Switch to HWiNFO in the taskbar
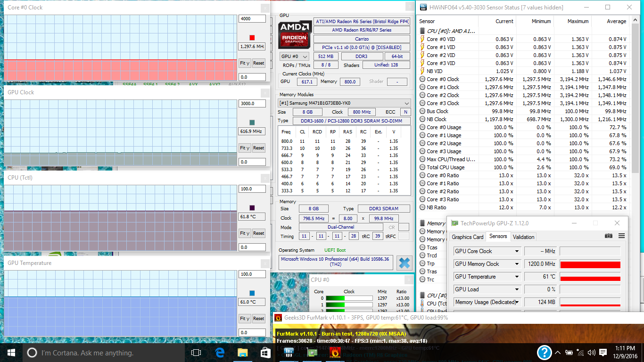The image size is (644, 362). [x=289, y=353]
